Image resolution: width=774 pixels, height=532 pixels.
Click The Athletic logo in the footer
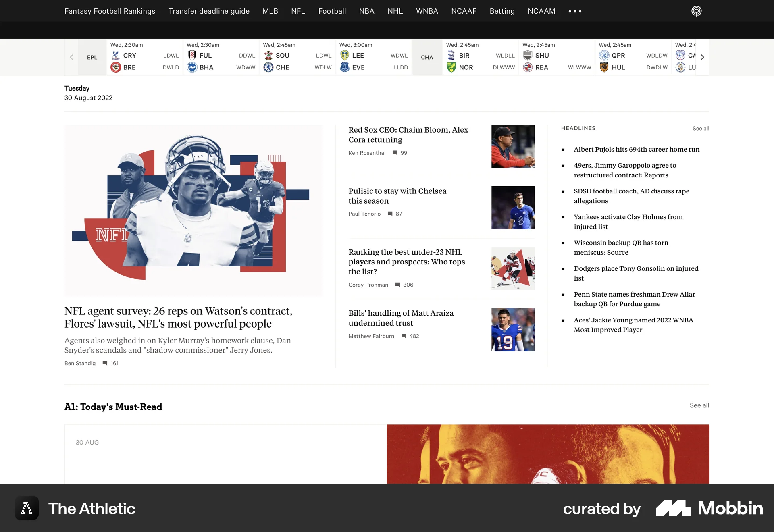click(x=27, y=508)
